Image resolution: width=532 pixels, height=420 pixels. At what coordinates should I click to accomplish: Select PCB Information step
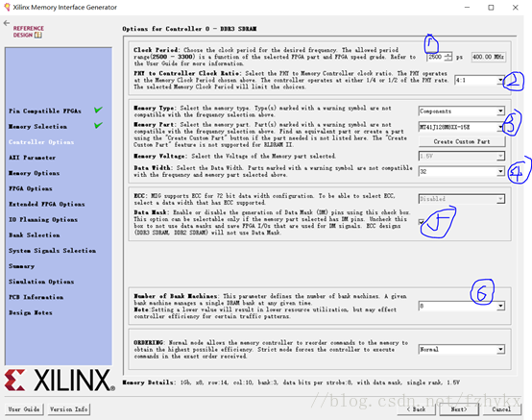click(x=36, y=297)
